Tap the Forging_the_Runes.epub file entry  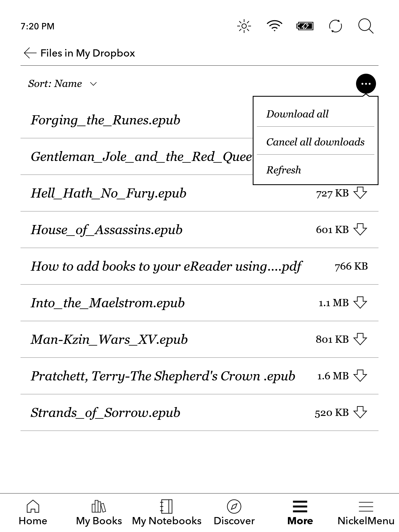[x=106, y=120]
